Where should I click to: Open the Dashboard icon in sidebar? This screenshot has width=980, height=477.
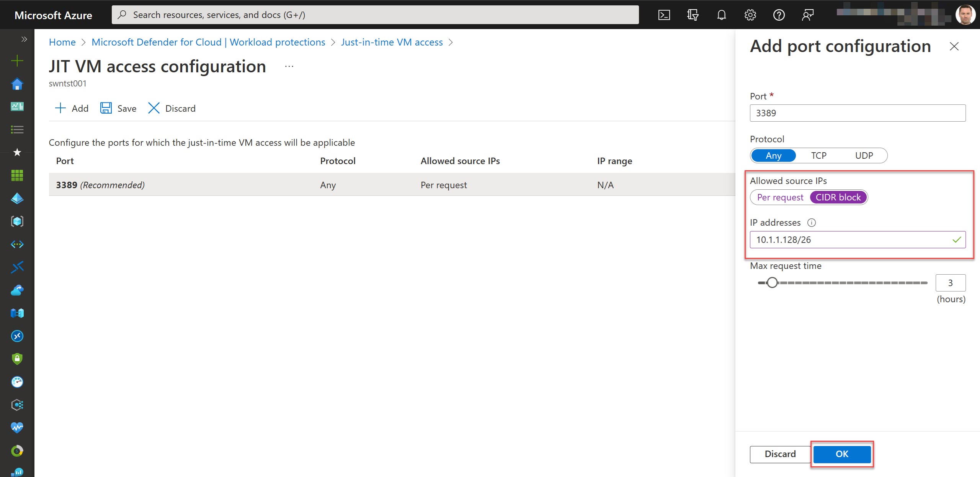pos(17,107)
